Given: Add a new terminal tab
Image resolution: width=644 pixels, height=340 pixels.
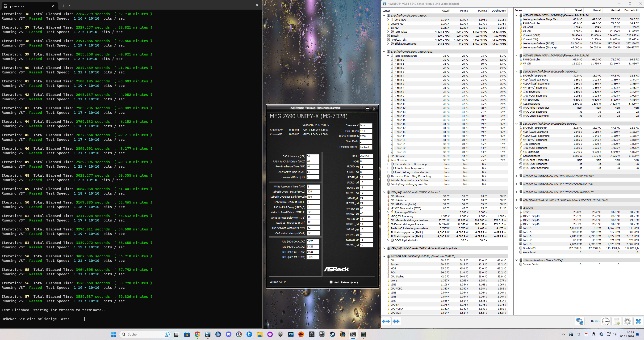Looking at the screenshot, I should pos(63,6).
